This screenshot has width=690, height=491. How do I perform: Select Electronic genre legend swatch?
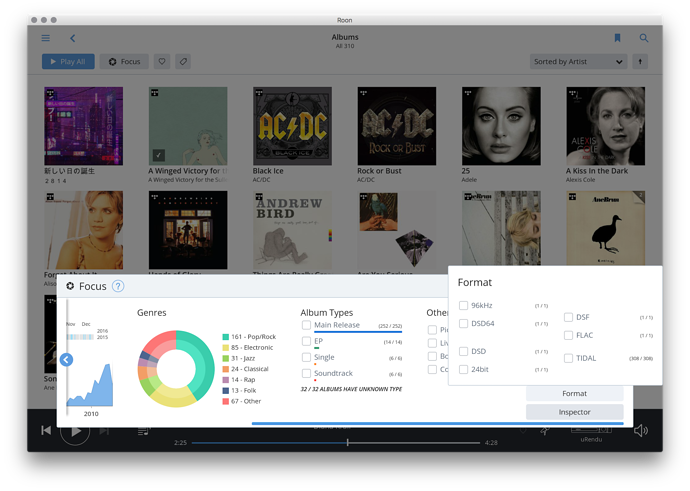[x=226, y=348]
